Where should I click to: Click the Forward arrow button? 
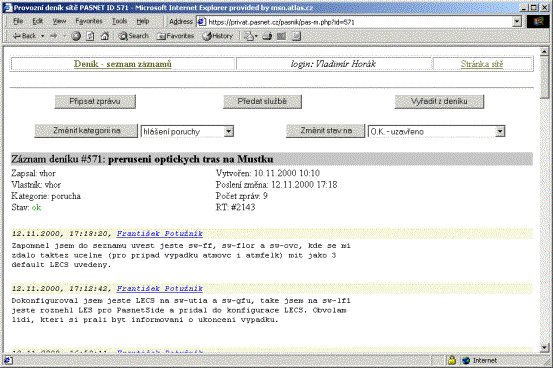click(x=54, y=36)
